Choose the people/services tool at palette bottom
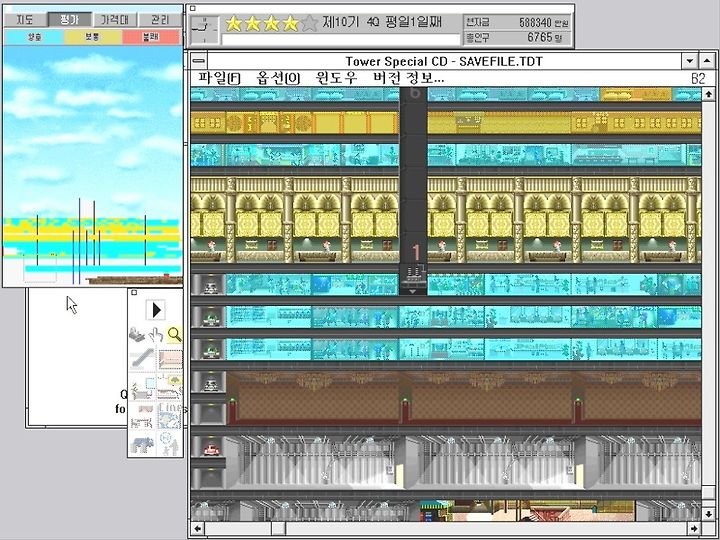Screen dimensions: 720x540 [170, 444]
